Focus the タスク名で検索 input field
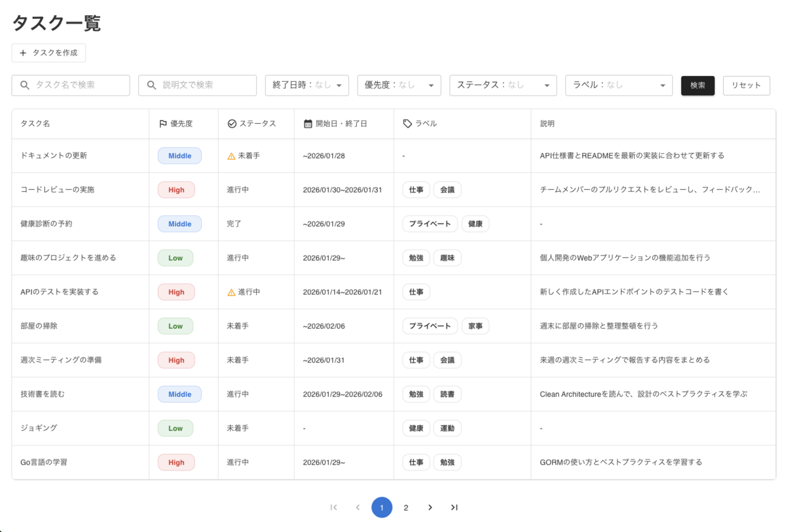This screenshot has height=532, width=786. pyautogui.click(x=71, y=85)
